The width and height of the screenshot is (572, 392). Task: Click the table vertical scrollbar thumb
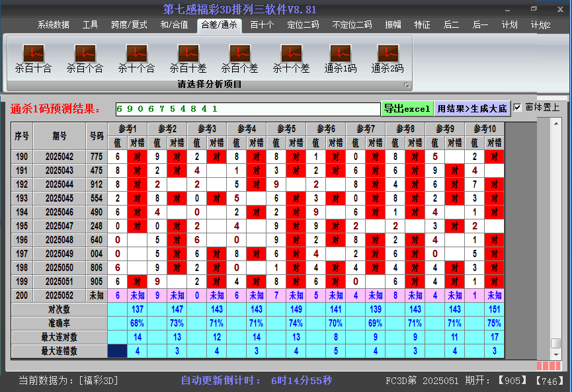(556, 343)
